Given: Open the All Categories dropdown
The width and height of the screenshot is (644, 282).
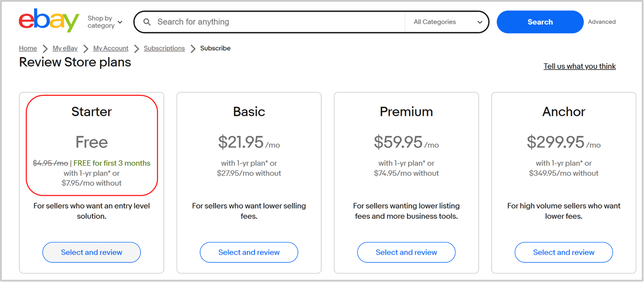Looking at the screenshot, I should pos(448,22).
